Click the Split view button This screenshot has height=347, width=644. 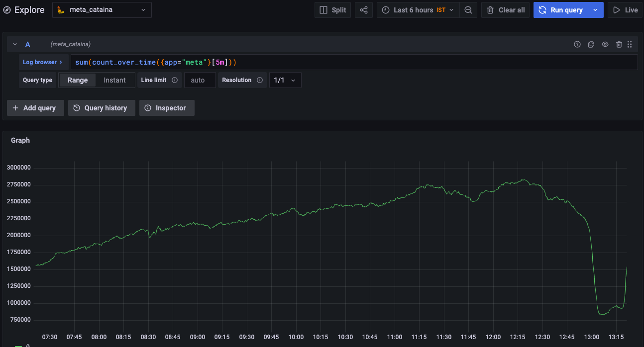point(332,10)
